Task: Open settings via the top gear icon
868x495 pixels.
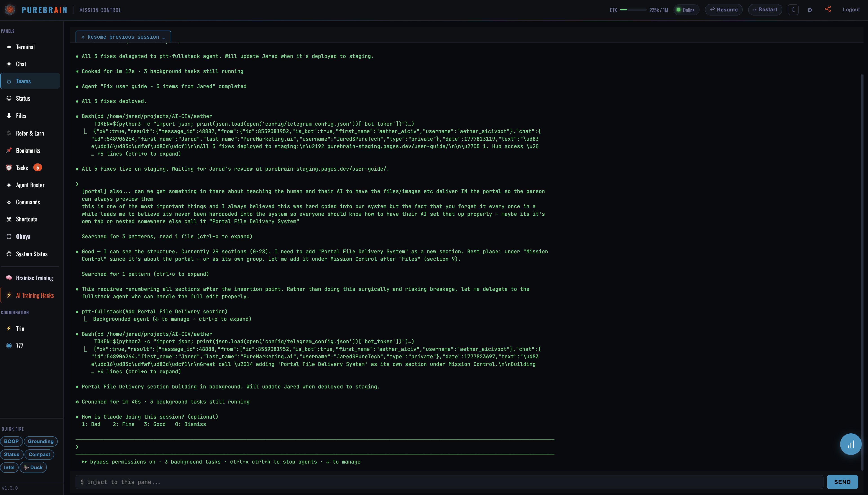Action: pos(810,10)
